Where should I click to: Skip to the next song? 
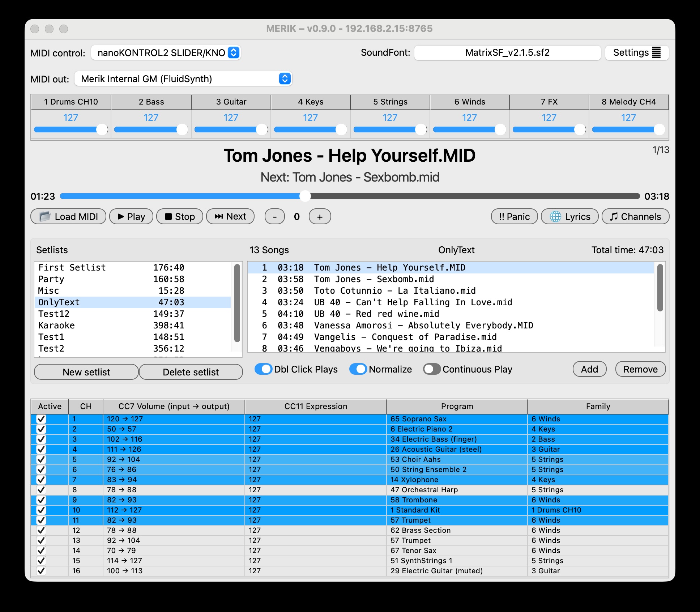[230, 216]
